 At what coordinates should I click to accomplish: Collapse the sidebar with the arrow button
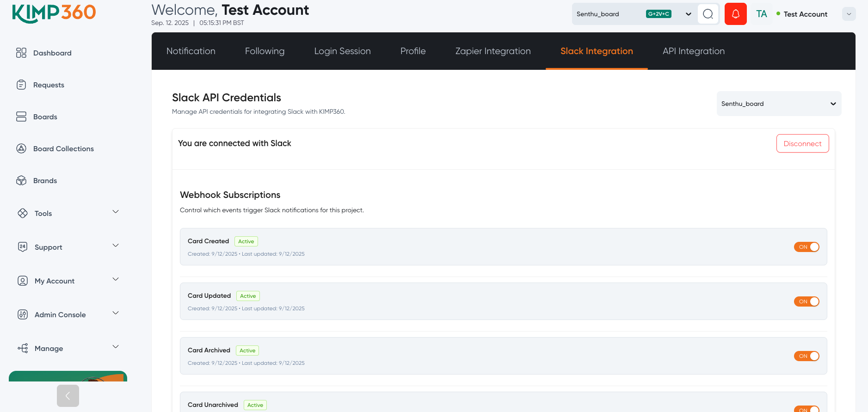click(x=68, y=396)
